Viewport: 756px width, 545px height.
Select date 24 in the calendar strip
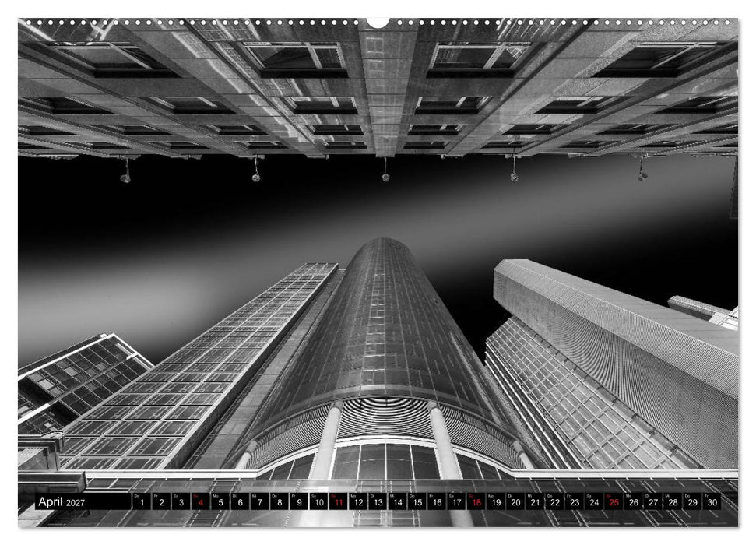(x=595, y=501)
